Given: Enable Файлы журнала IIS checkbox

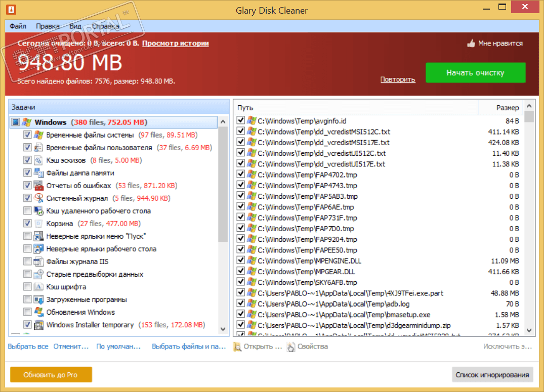Looking at the screenshot, I should (27, 261).
